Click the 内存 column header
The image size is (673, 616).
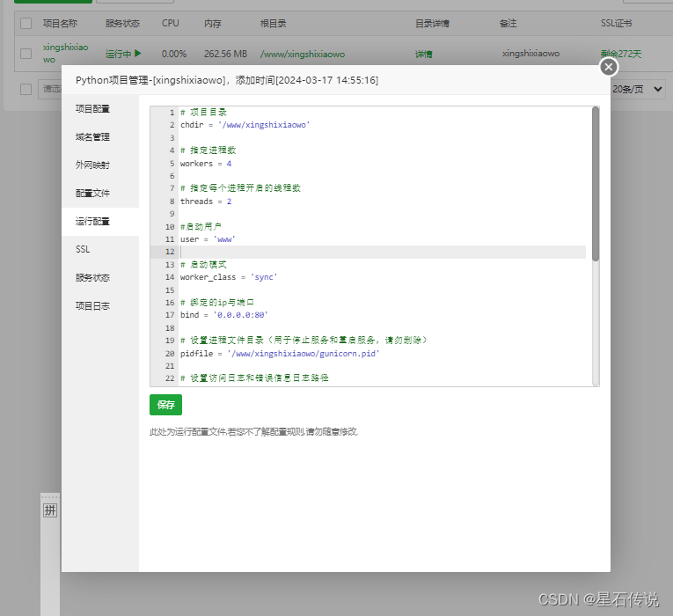(213, 23)
